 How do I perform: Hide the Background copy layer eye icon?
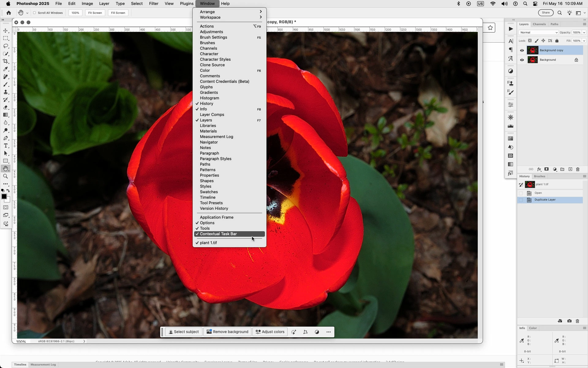pyautogui.click(x=522, y=51)
